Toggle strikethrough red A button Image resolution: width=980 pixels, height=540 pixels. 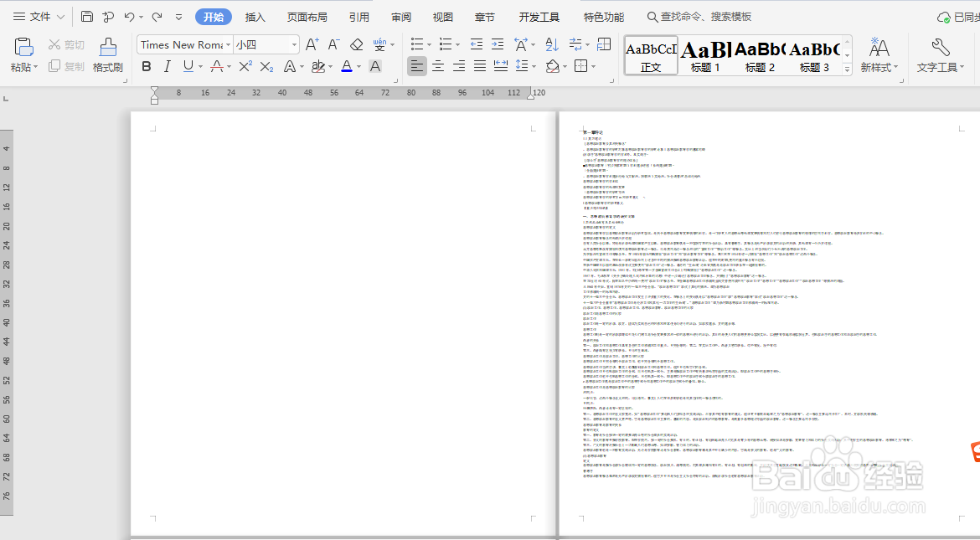[x=217, y=66]
